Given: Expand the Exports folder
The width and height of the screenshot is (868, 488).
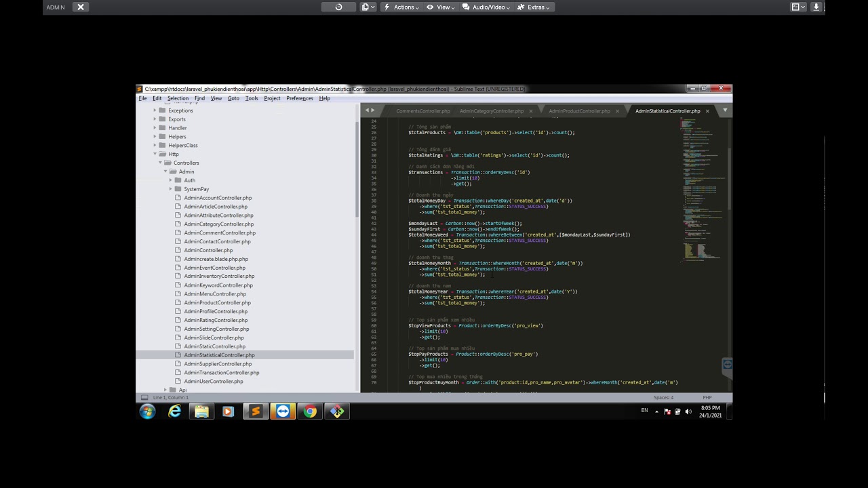Looking at the screenshot, I should [155, 119].
